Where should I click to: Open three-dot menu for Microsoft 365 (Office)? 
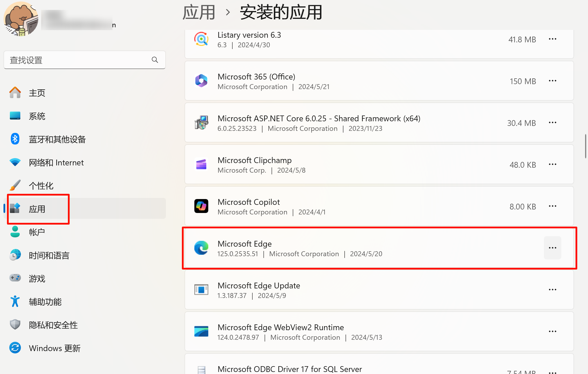point(552,81)
